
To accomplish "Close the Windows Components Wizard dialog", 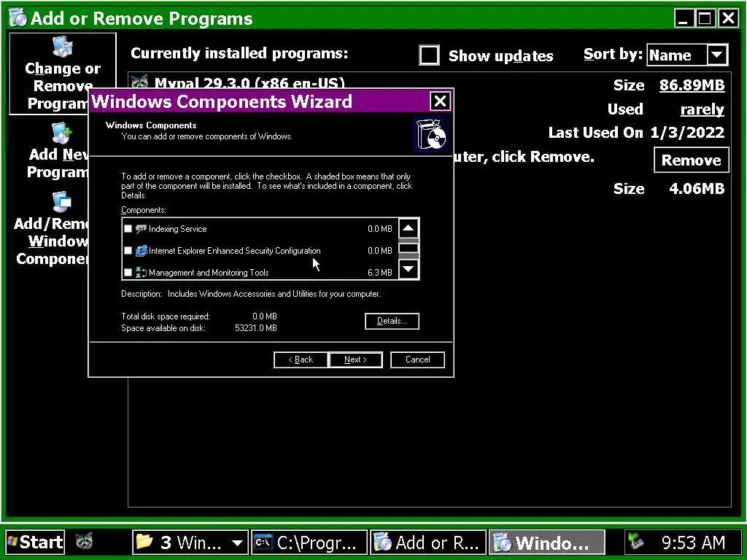I will [440, 101].
